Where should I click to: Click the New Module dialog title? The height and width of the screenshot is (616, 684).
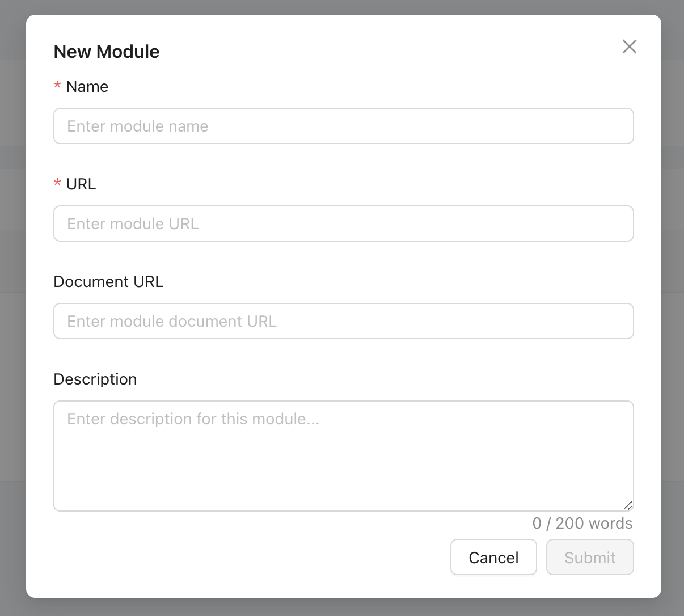coord(106,52)
